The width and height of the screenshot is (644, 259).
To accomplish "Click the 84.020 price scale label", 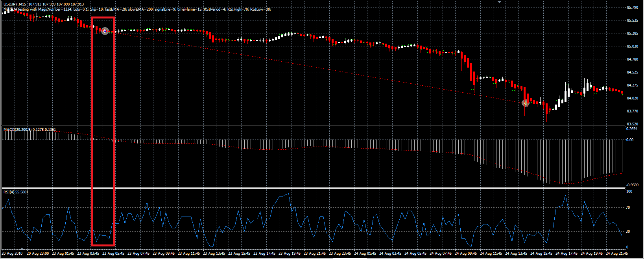I will (633, 98).
